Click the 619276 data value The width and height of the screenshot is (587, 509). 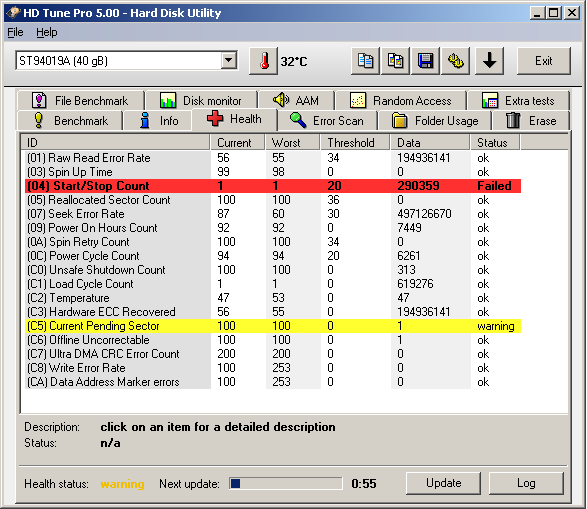[415, 284]
